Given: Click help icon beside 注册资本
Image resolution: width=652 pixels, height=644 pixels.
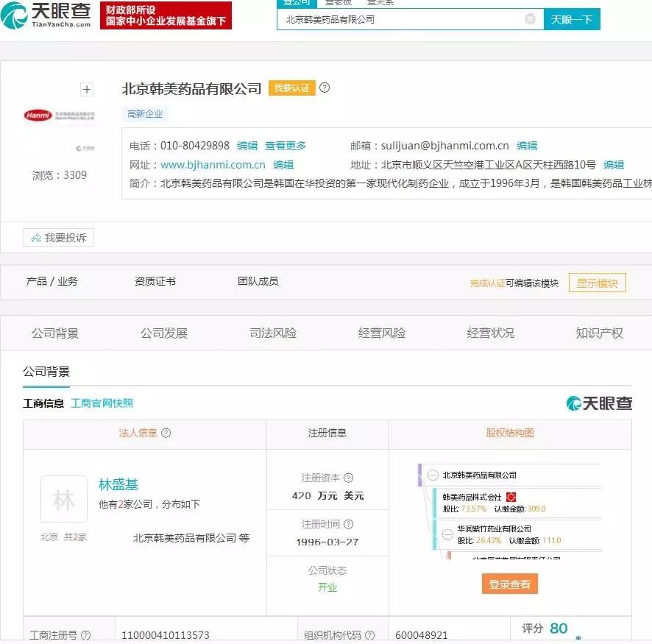Looking at the screenshot, I should click(349, 478).
